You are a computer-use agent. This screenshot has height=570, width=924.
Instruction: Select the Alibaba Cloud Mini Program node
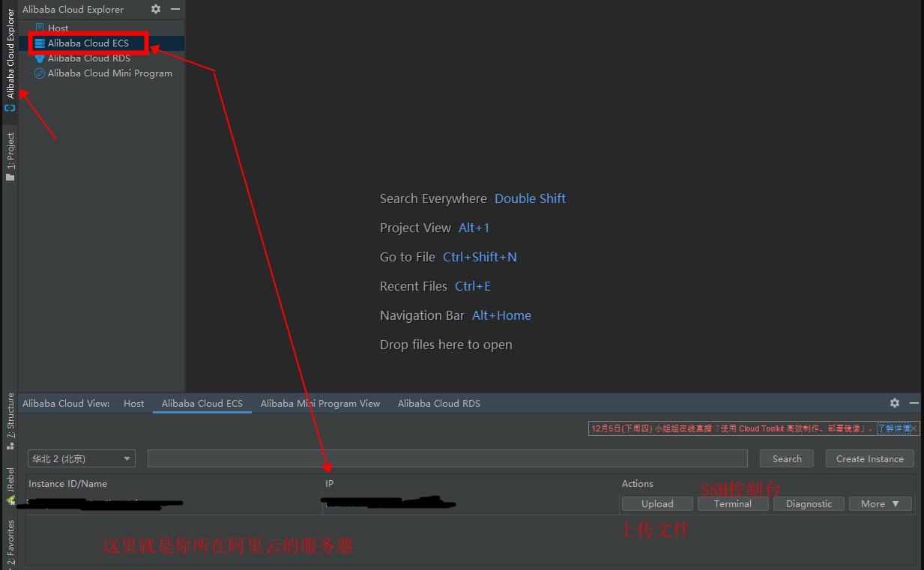pos(109,73)
